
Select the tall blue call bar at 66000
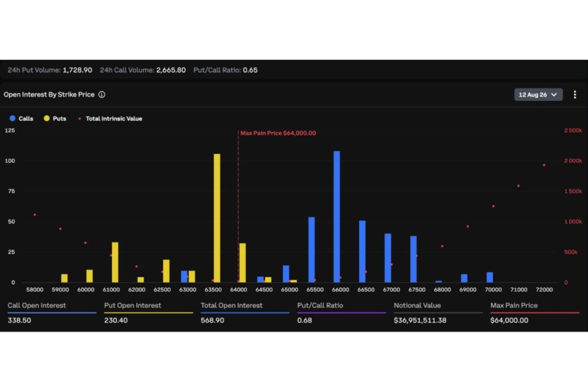point(337,217)
